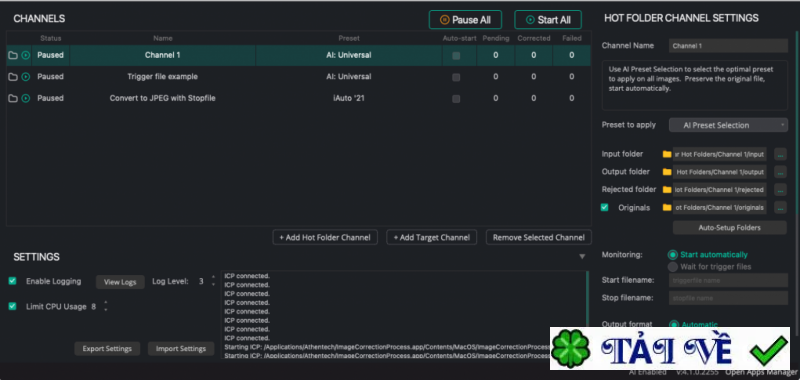Click the Input folder path field

[x=719, y=154]
